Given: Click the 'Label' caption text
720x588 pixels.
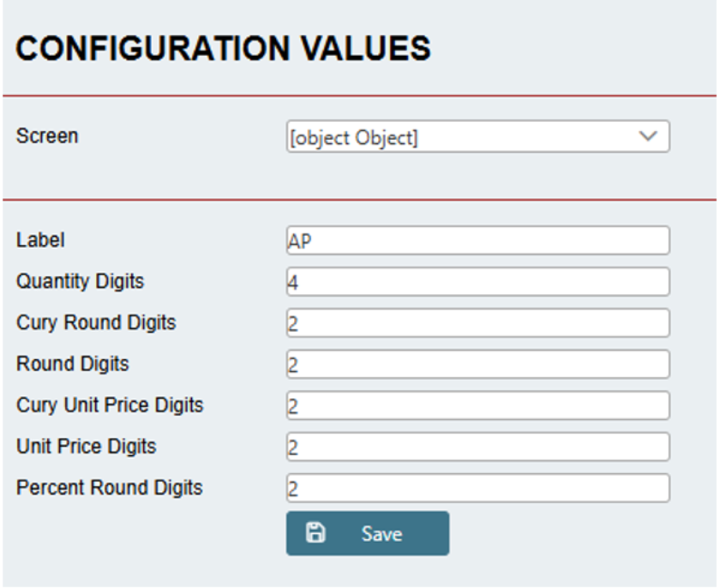Looking at the screenshot, I should pyautogui.click(x=40, y=240).
